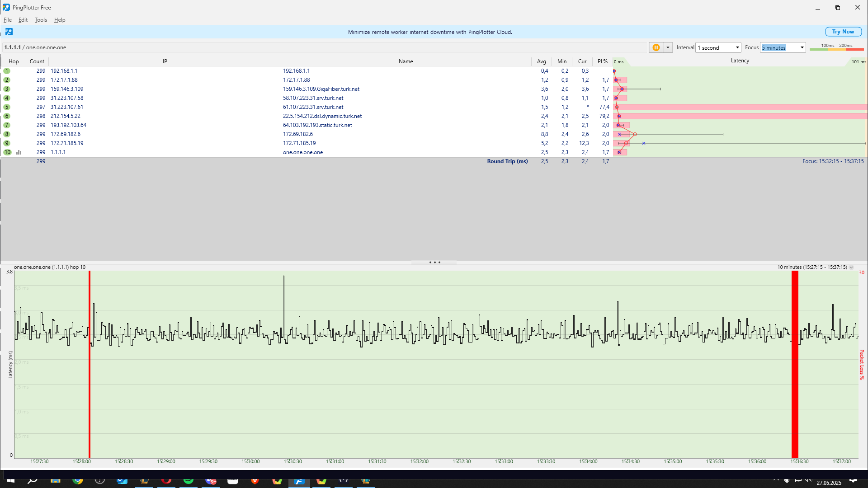Click the three-dot splitter handle above the timeline

434,263
